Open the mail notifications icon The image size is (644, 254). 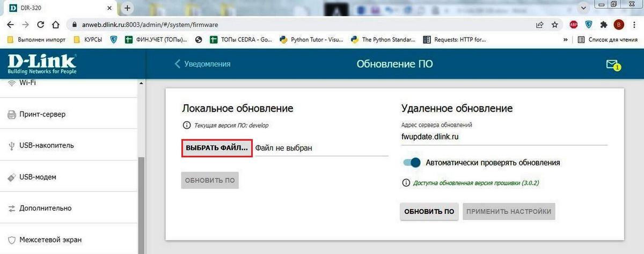[x=613, y=64]
